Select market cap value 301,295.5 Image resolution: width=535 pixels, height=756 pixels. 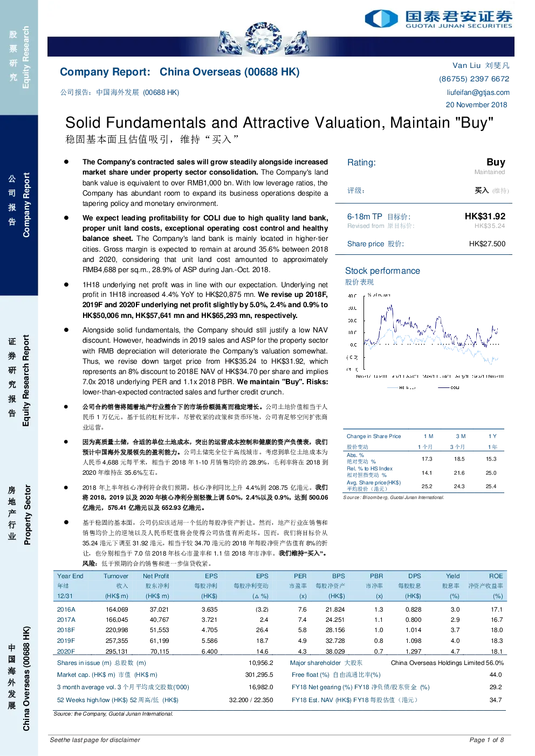pyautogui.click(x=259, y=675)
